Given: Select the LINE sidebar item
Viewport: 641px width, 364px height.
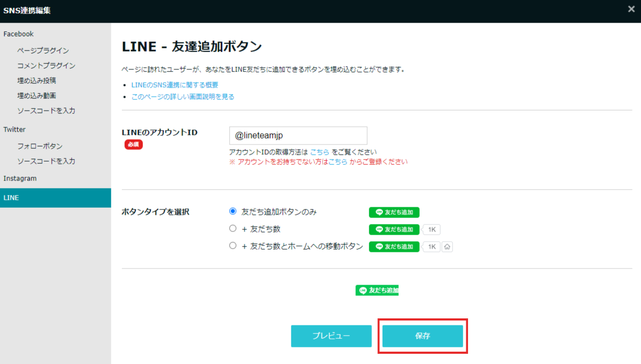Looking at the screenshot, I should (x=55, y=198).
